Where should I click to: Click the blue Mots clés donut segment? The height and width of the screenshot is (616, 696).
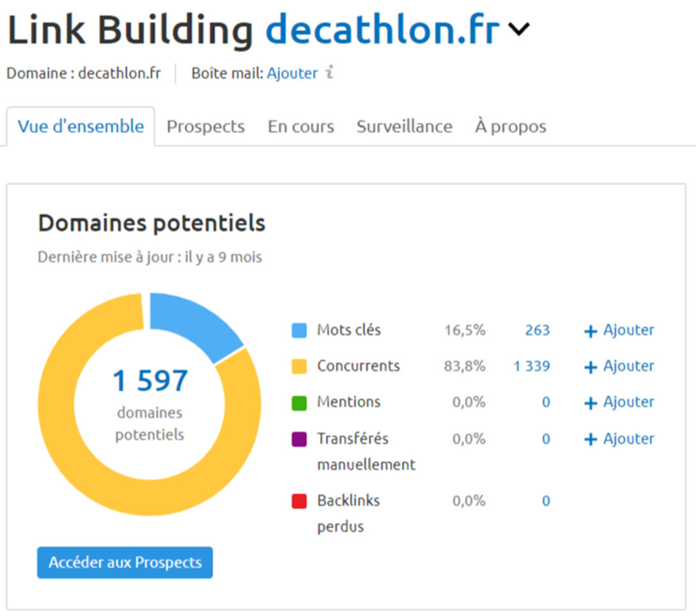coord(196,324)
